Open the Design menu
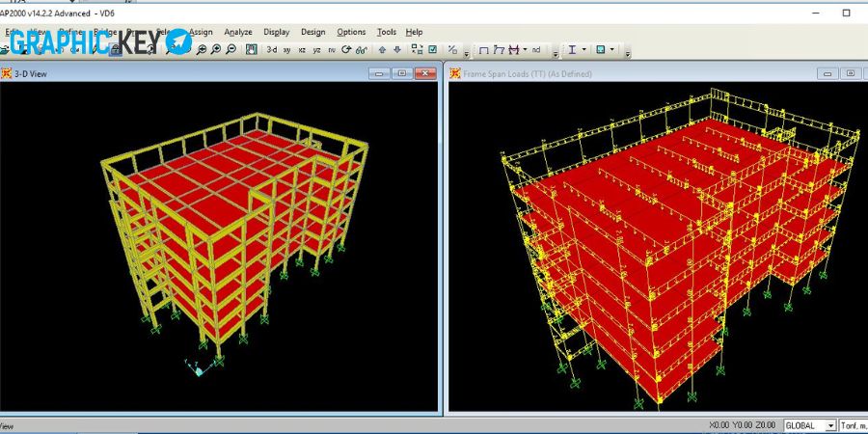The image size is (868, 434). click(312, 32)
